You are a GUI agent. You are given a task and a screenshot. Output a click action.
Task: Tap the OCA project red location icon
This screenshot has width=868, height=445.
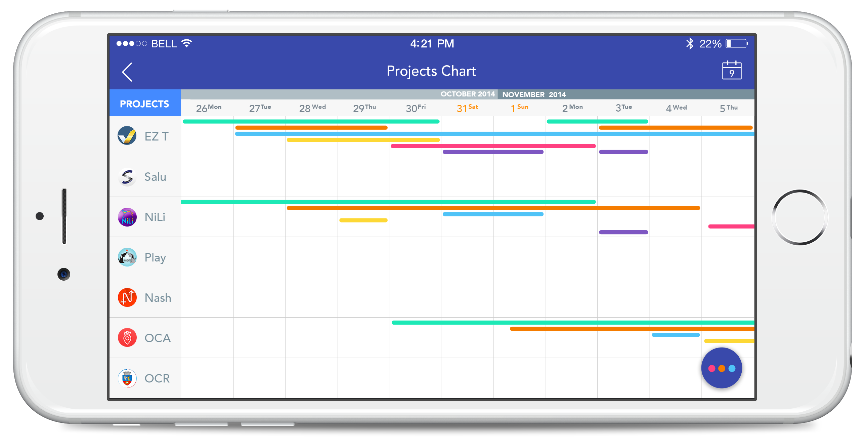click(127, 337)
